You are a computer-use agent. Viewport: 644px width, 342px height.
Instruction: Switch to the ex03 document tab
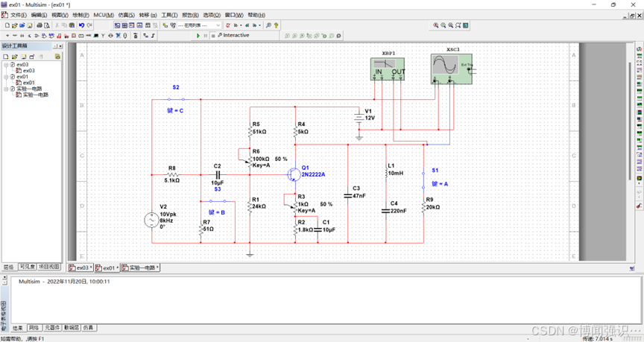tap(80, 267)
